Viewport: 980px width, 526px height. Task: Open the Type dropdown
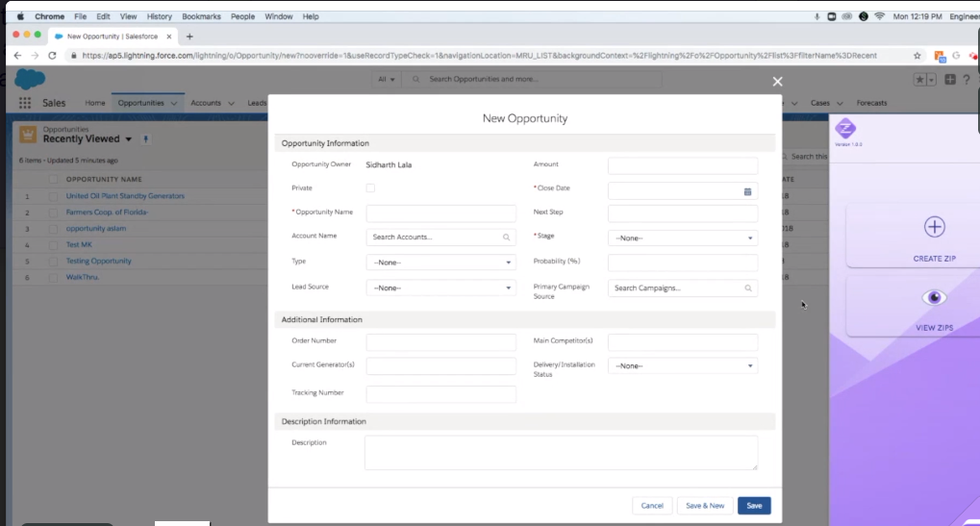point(440,263)
